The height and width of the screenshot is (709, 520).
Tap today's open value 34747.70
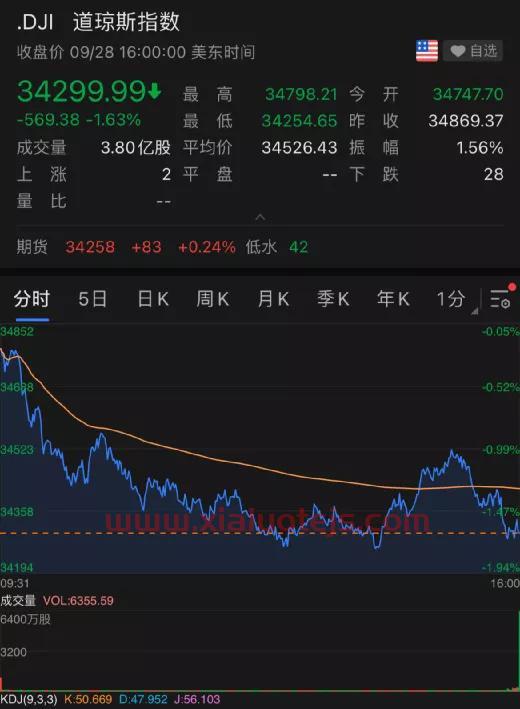[x=468, y=95]
